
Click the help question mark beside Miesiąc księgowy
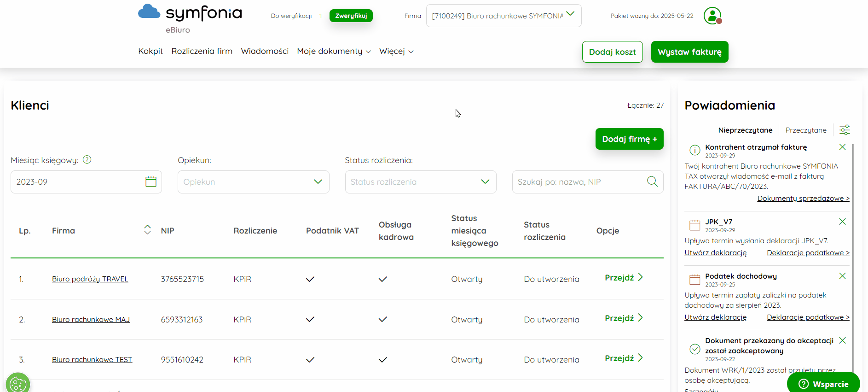[x=87, y=159]
